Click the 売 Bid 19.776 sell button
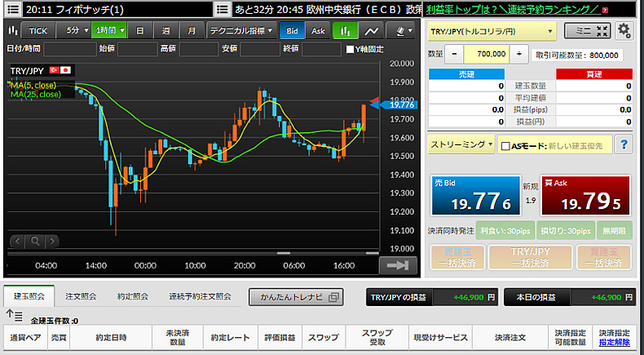Screen dimensions: 644x355 (475, 195)
